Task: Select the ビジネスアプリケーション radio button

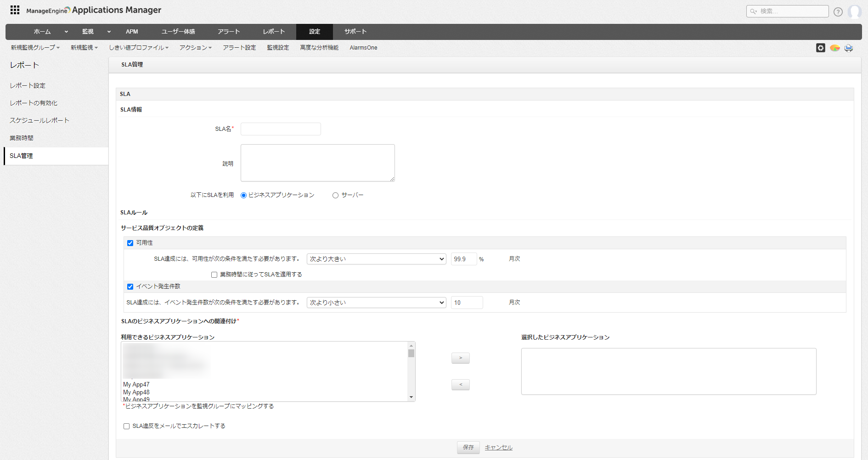Action: click(x=243, y=195)
